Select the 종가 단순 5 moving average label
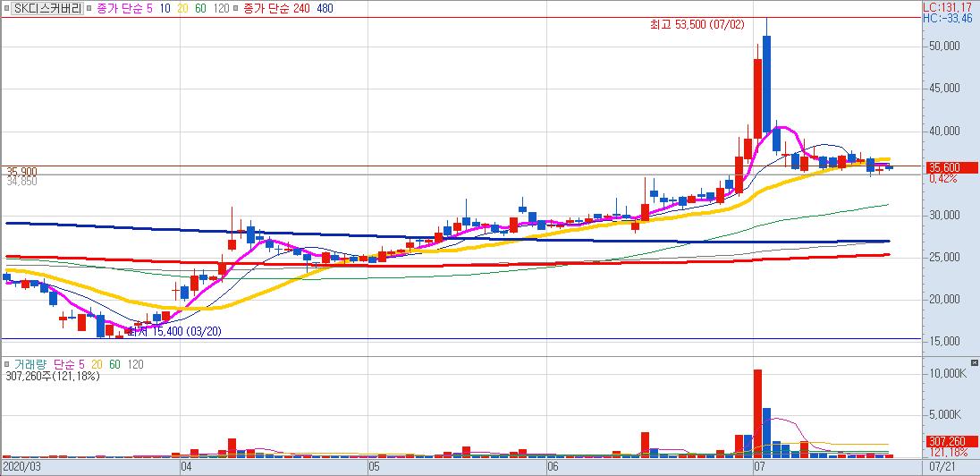 124,9
